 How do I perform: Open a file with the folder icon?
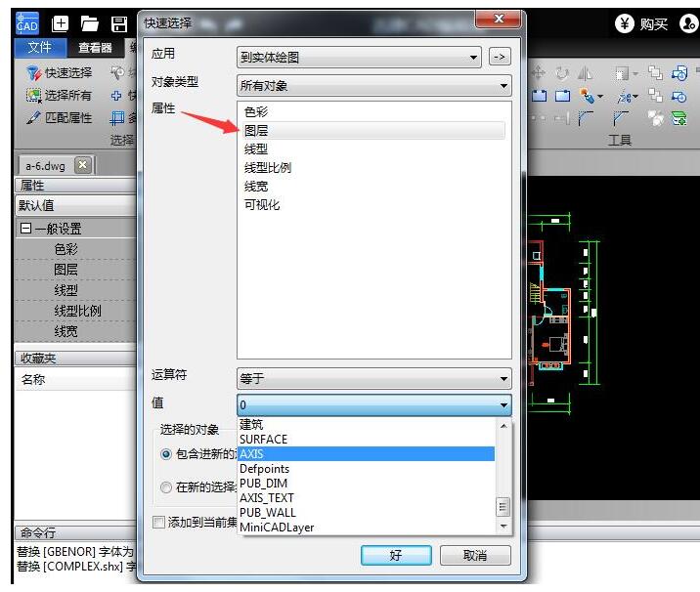click(89, 23)
